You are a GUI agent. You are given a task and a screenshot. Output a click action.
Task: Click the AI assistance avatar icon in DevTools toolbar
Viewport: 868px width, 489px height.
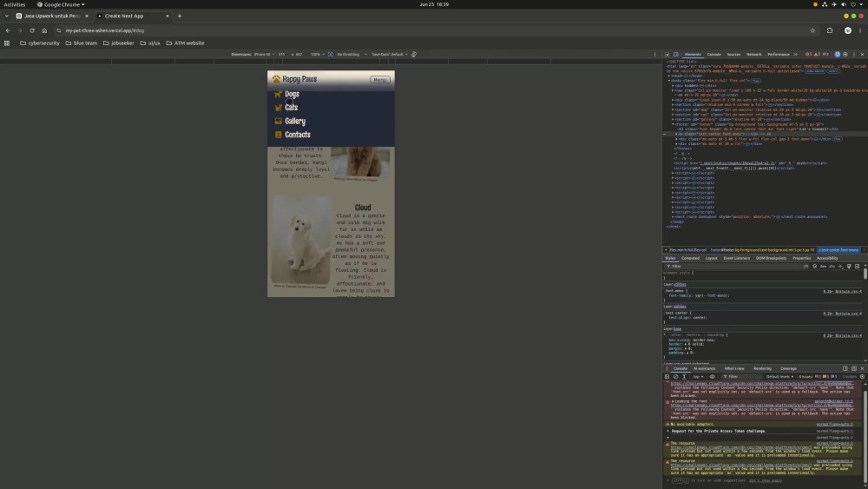pos(837,54)
